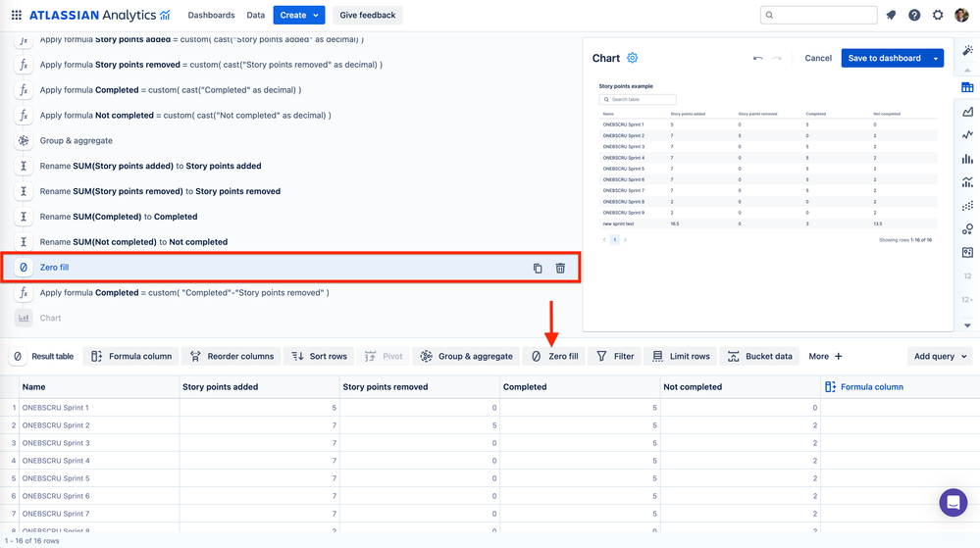Open the chat support bubble

pyautogui.click(x=954, y=502)
